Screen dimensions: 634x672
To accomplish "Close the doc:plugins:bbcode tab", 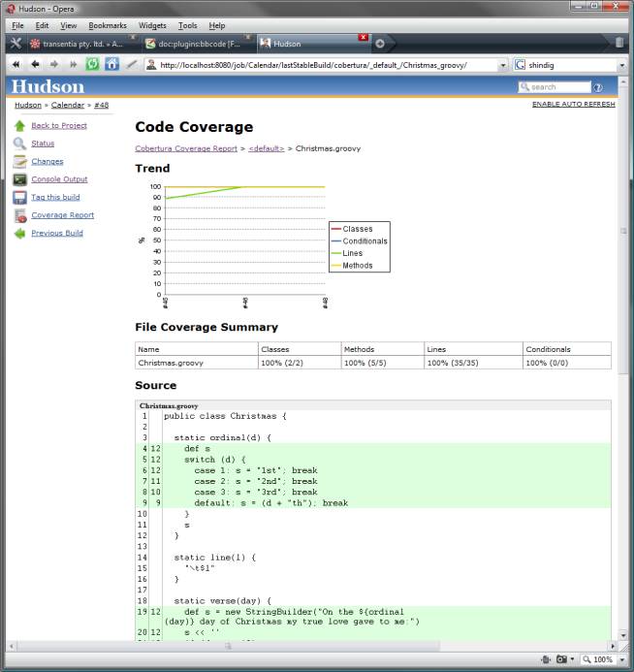I will point(247,37).
